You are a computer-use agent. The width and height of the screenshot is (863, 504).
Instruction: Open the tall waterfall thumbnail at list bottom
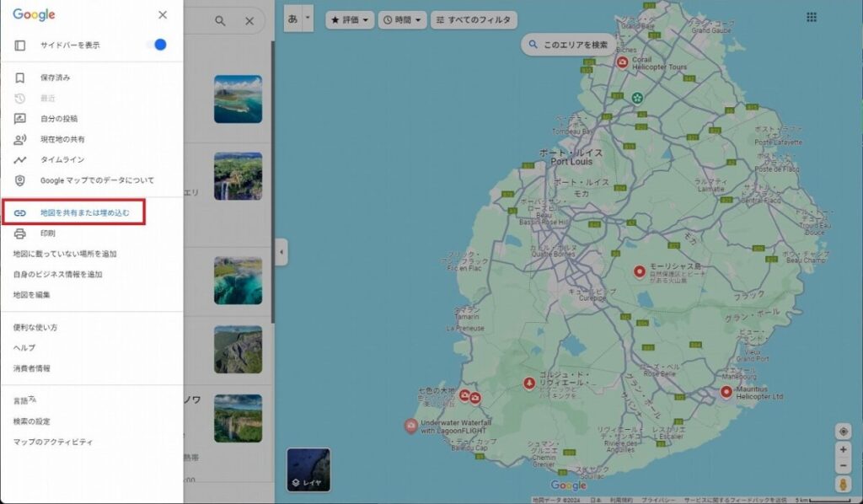[x=238, y=418]
